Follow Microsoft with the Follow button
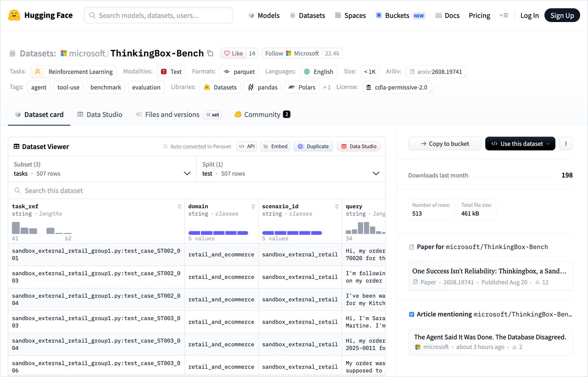Image resolution: width=588 pixels, height=377 pixels. pos(292,53)
